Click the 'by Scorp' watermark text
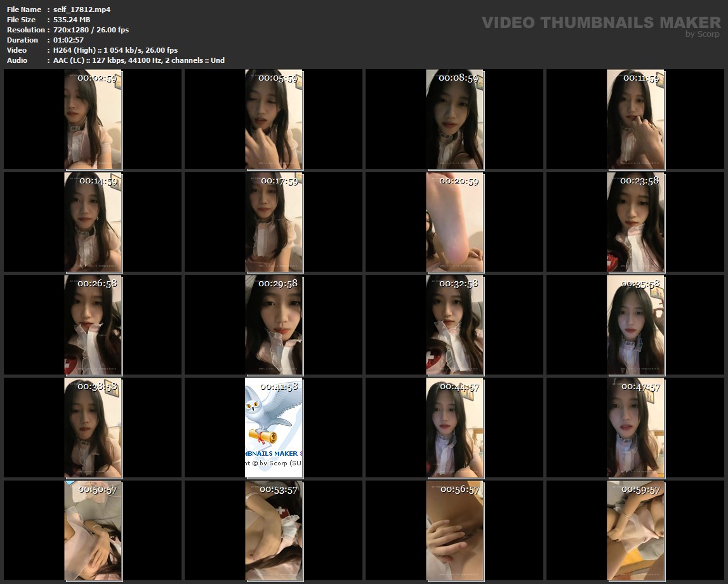The image size is (728, 584). click(703, 34)
